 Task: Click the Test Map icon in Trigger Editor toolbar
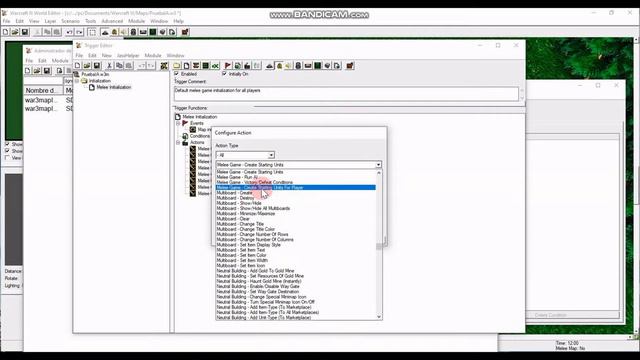[x=350, y=66]
